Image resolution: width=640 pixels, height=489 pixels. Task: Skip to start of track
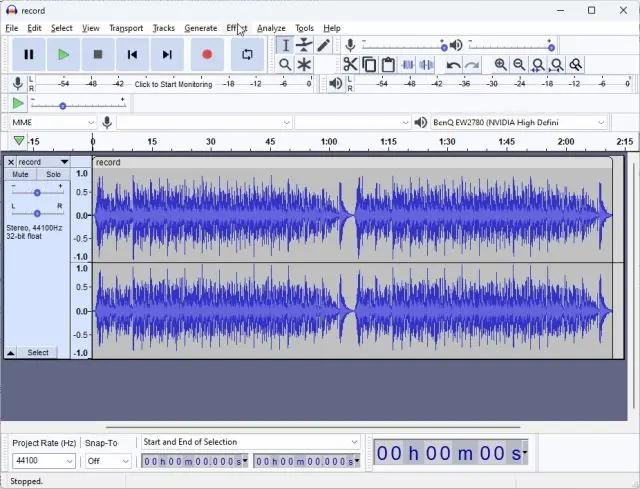[132, 54]
